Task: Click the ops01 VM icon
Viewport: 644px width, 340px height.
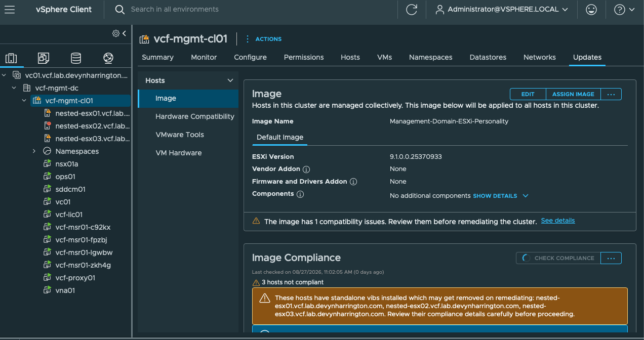Action: [48, 177]
